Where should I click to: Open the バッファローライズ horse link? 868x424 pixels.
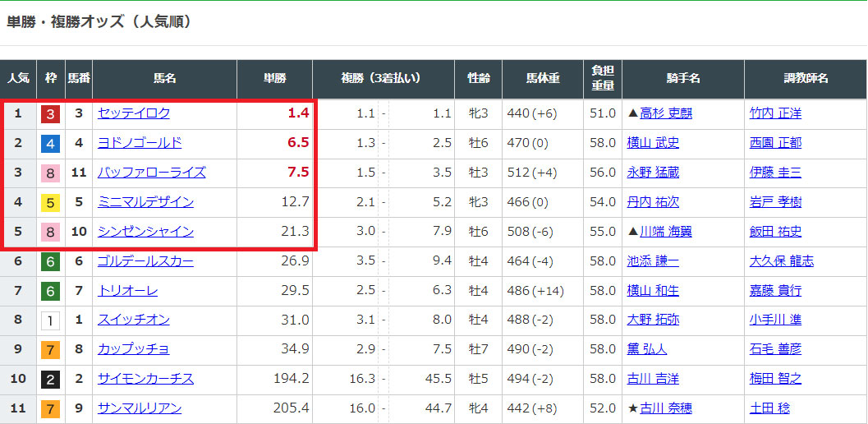click(152, 173)
